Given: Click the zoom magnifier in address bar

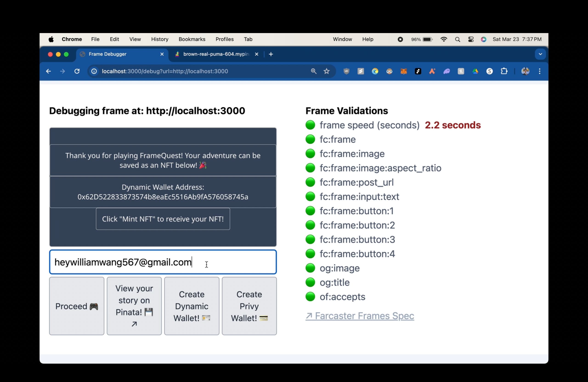Looking at the screenshot, I should coord(314,71).
